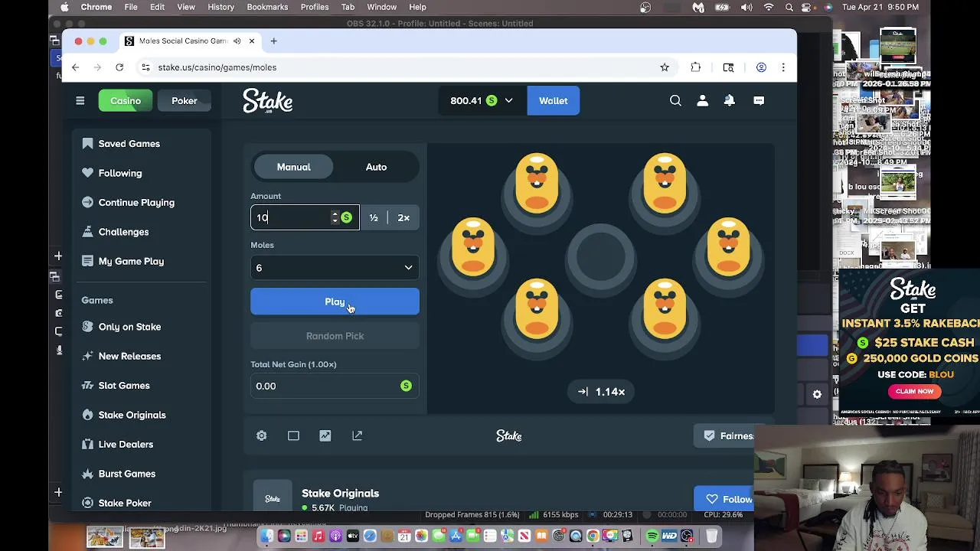Open the site search magnifier

tap(675, 100)
